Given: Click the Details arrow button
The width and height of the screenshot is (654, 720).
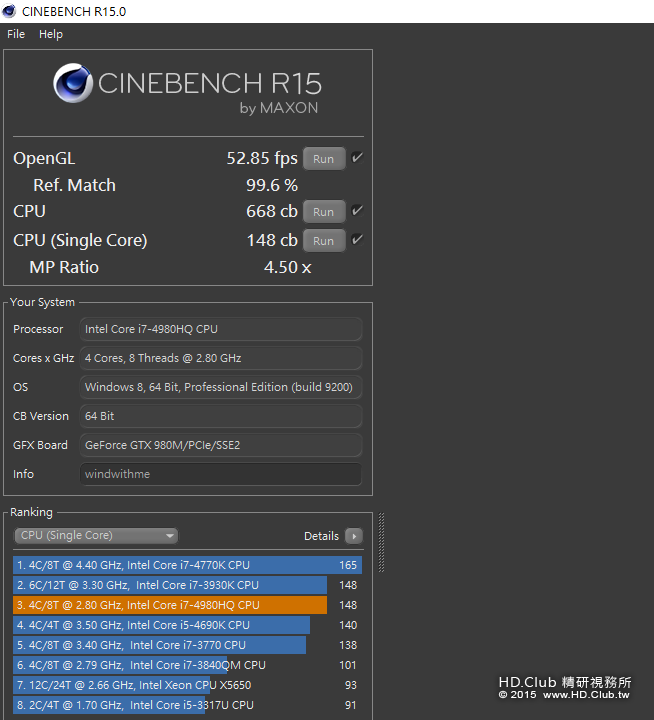Looking at the screenshot, I should pyautogui.click(x=354, y=536).
